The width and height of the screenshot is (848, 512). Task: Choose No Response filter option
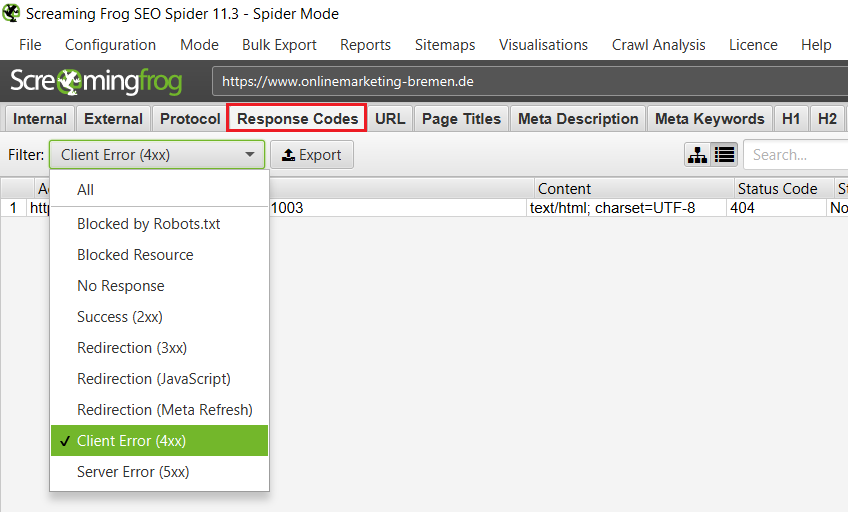[160, 285]
